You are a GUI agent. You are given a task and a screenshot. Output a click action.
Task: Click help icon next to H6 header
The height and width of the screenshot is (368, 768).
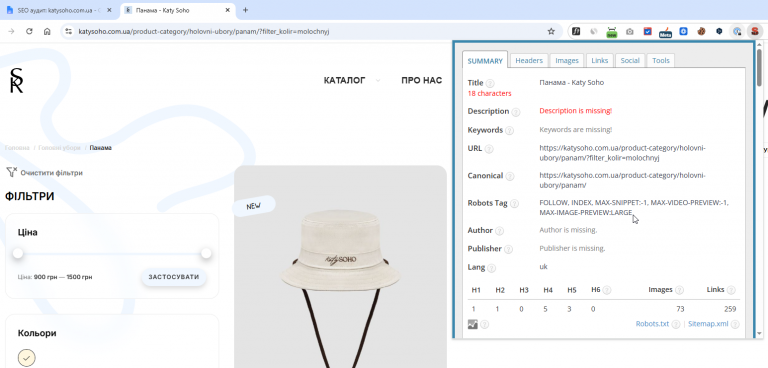tap(606, 290)
